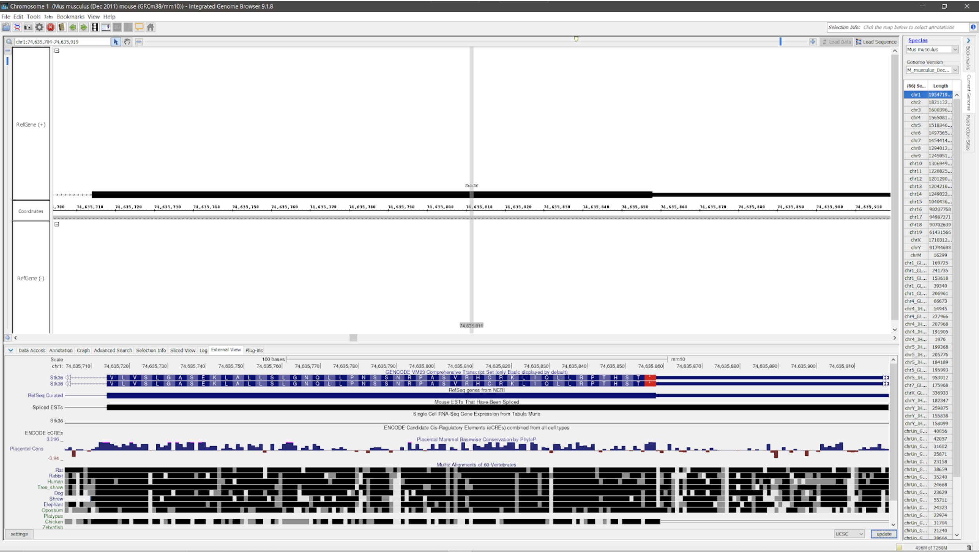This screenshot has width=980, height=553.
Task: Click the red stop icon
Action: click(x=50, y=27)
